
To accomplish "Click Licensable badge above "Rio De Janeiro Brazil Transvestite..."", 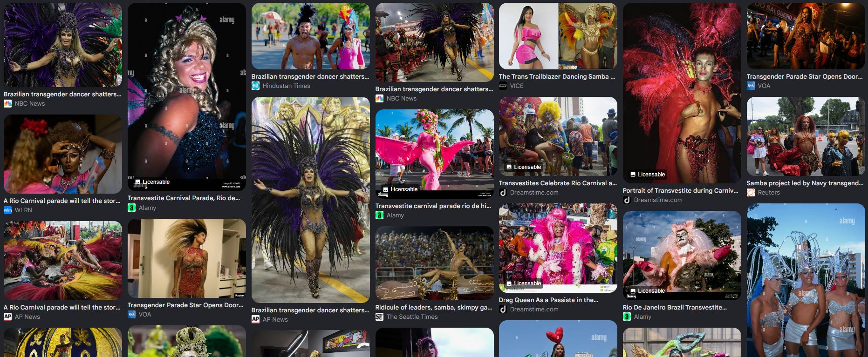I will 647,291.
